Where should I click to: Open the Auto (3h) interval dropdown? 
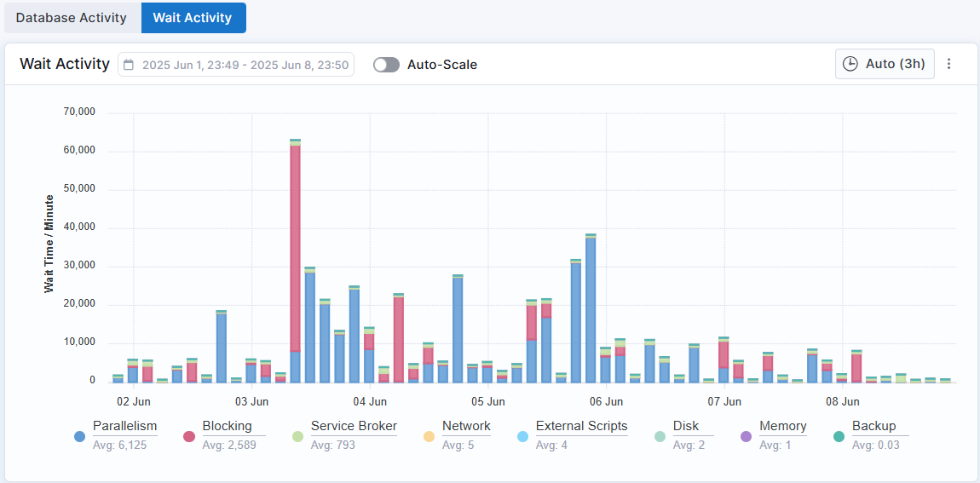coord(885,64)
